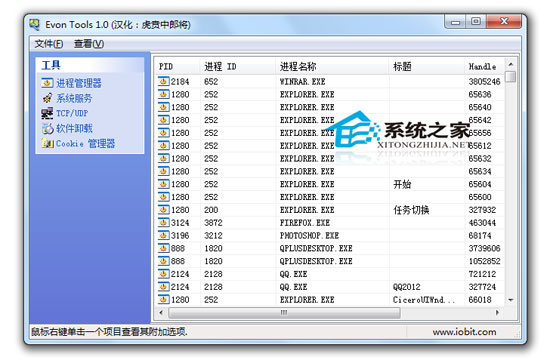This screenshot has height=363, width=550.
Task: Click the PHOTOSHOP.EXE row icon
Action: [163, 235]
